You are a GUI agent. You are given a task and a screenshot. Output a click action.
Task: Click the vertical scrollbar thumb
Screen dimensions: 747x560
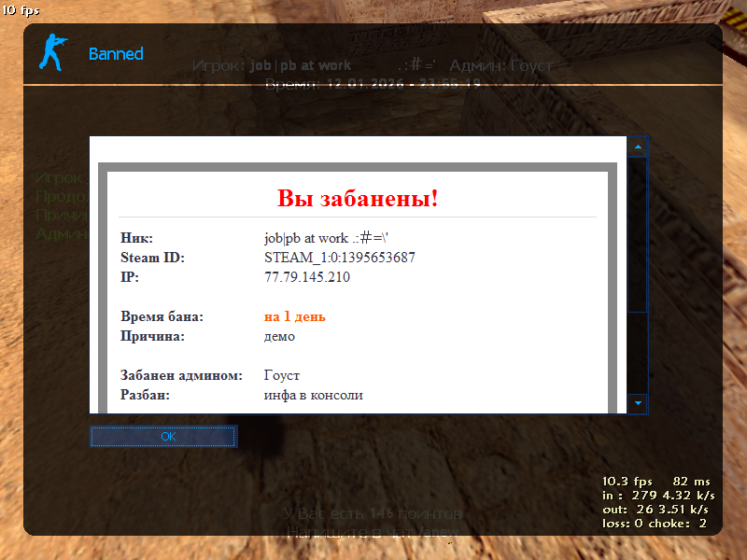pos(638,233)
